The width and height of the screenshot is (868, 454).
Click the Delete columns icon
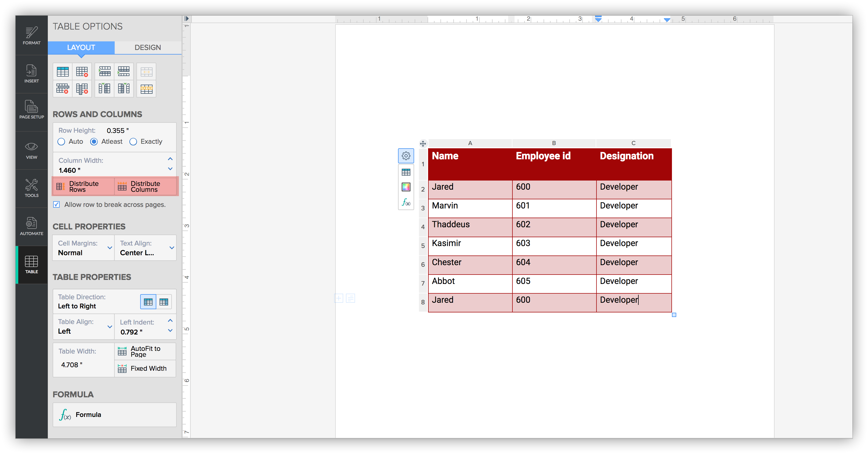82,88
